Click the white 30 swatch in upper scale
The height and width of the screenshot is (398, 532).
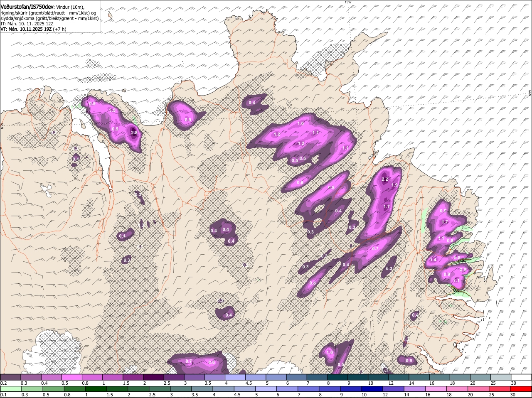pyautogui.click(x=521, y=377)
